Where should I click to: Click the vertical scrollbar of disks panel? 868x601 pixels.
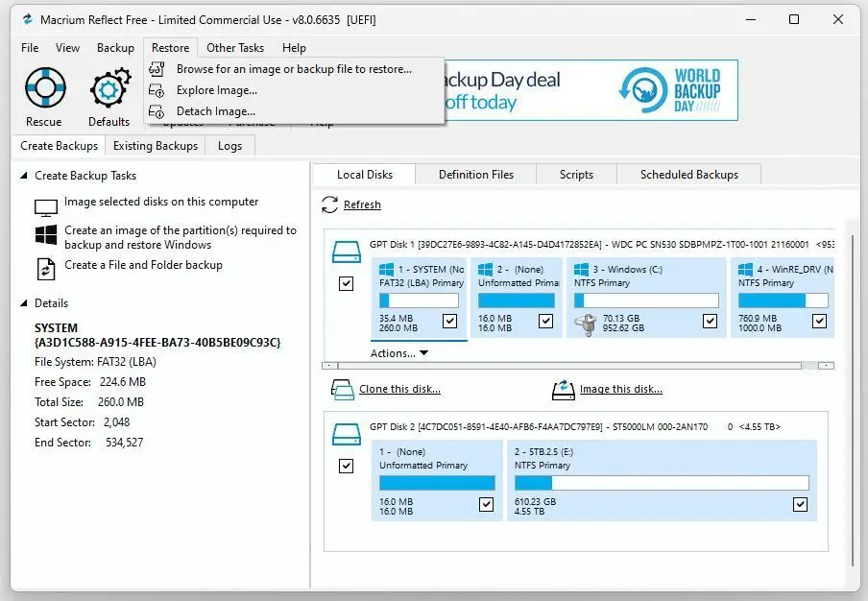853,399
